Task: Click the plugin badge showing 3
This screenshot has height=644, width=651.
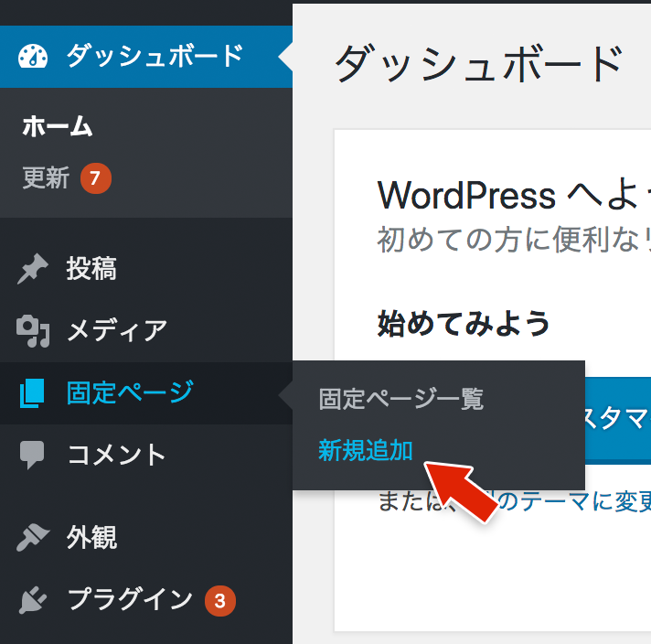Action: (220, 600)
